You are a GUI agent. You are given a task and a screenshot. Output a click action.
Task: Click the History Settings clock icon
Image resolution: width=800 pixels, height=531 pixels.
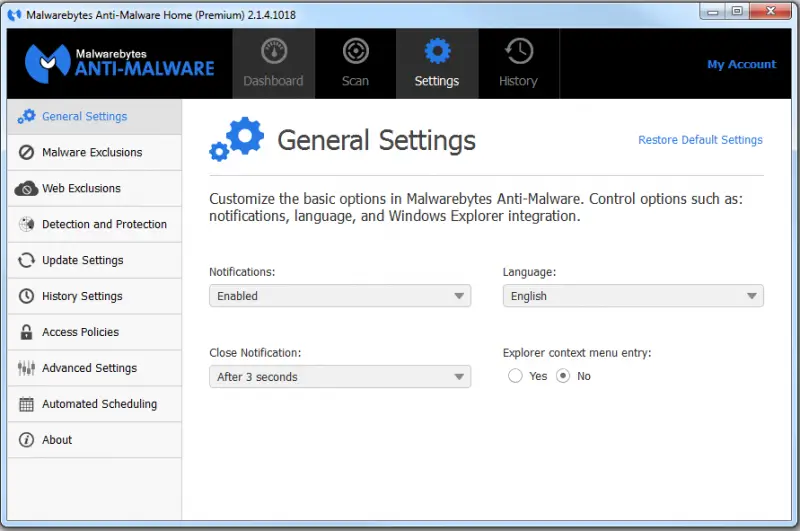click(26, 296)
